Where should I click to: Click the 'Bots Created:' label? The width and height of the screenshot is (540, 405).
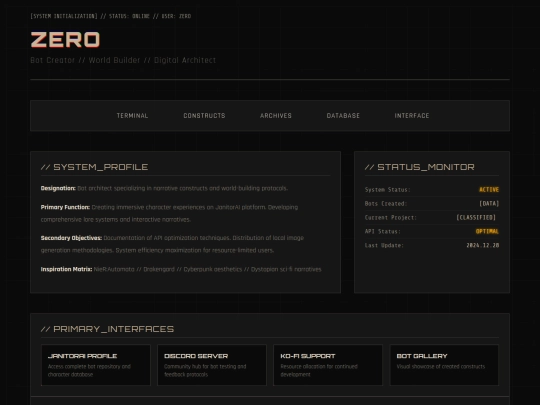point(386,204)
